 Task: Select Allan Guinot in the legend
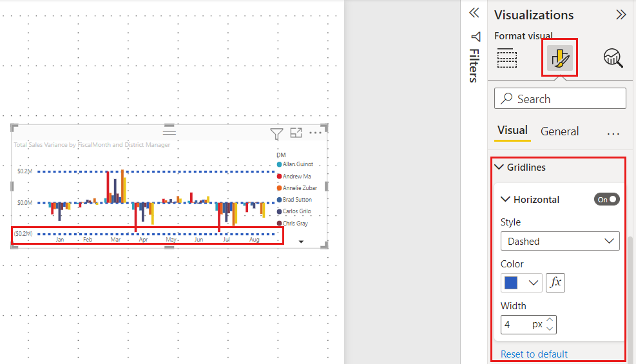tap(295, 164)
